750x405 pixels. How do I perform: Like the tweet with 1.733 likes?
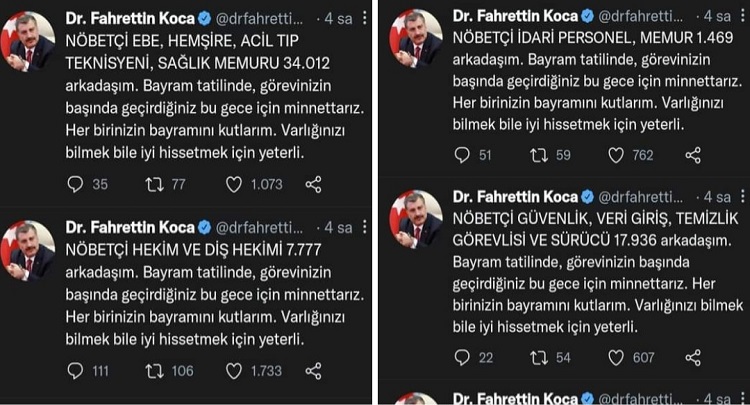click(234, 371)
